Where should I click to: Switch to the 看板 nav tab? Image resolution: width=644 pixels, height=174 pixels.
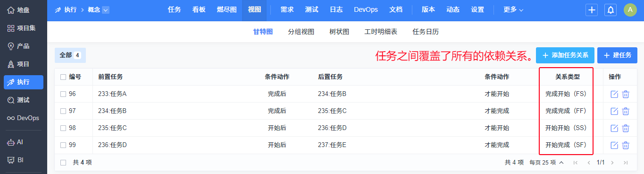coord(199,10)
